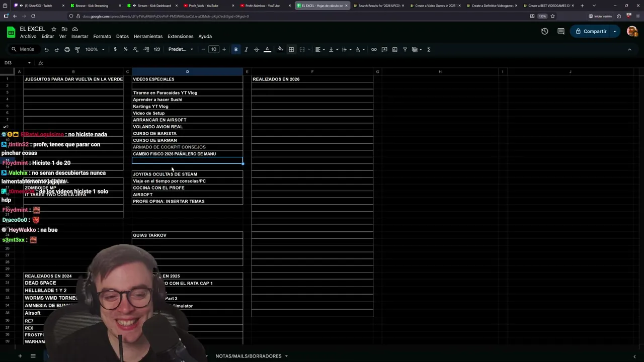This screenshot has height=362, width=644.
Task: Apply percent format icon
Action: click(125, 49)
